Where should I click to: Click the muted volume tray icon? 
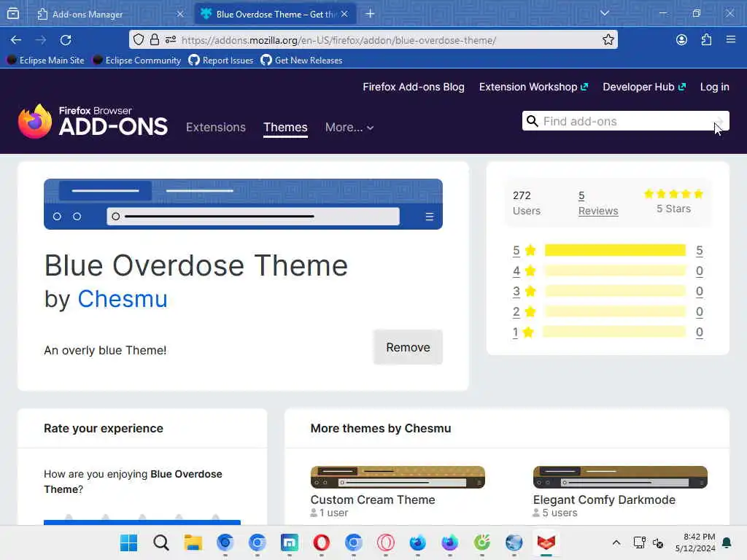pos(659,542)
